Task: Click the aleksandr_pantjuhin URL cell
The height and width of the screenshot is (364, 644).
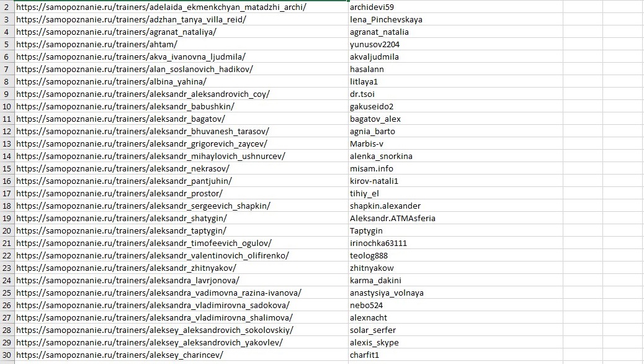Action: pos(181,181)
